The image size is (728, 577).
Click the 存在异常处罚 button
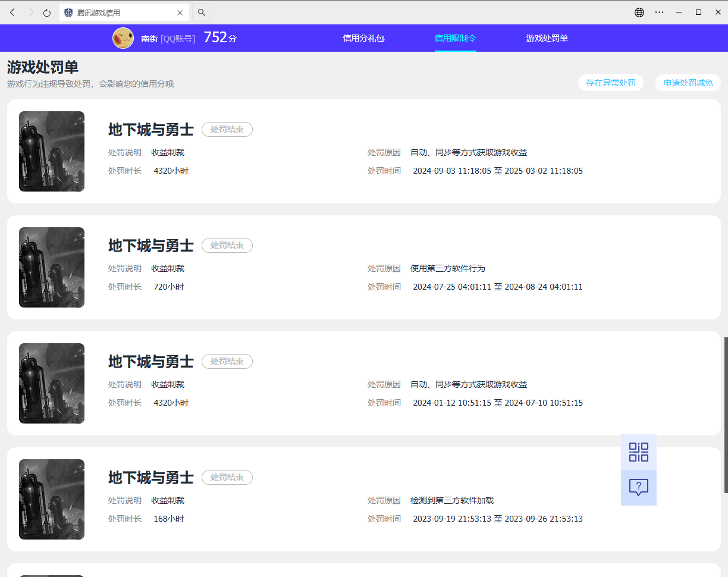[610, 83]
